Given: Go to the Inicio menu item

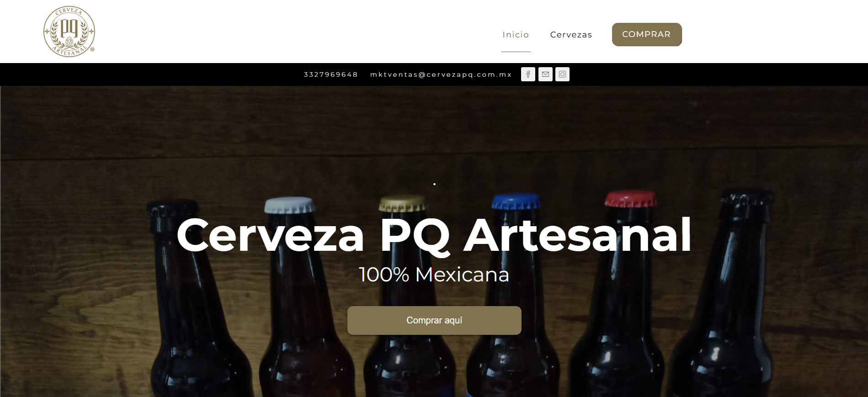Looking at the screenshot, I should pyautogui.click(x=516, y=35).
